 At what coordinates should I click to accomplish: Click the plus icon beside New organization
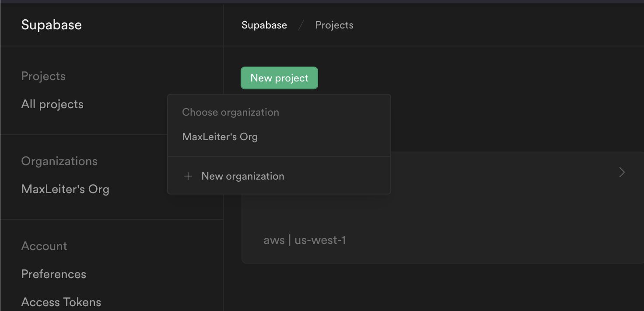coord(188,176)
